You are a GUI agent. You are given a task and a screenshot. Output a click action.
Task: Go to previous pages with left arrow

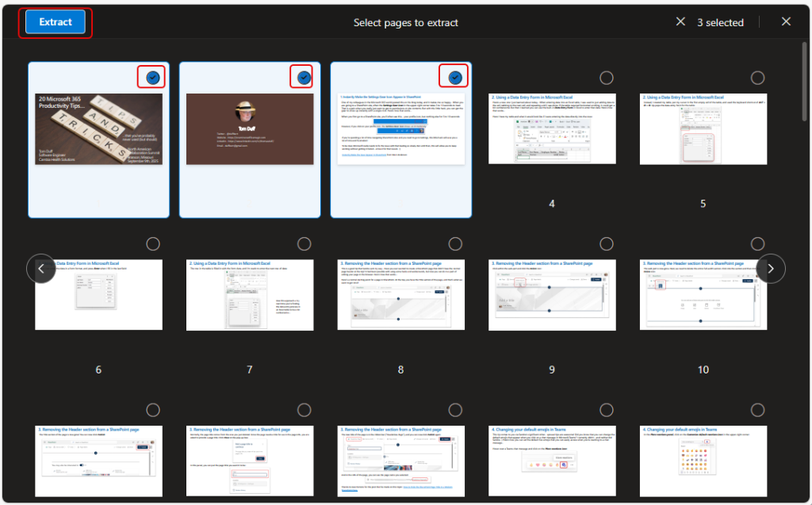[x=41, y=268]
